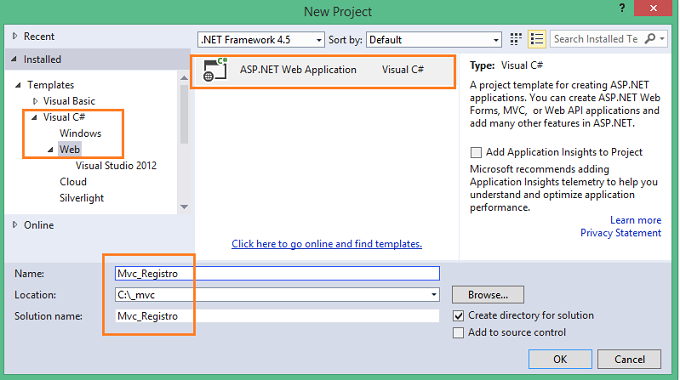Click the Browse... button

tap(488, 295)
